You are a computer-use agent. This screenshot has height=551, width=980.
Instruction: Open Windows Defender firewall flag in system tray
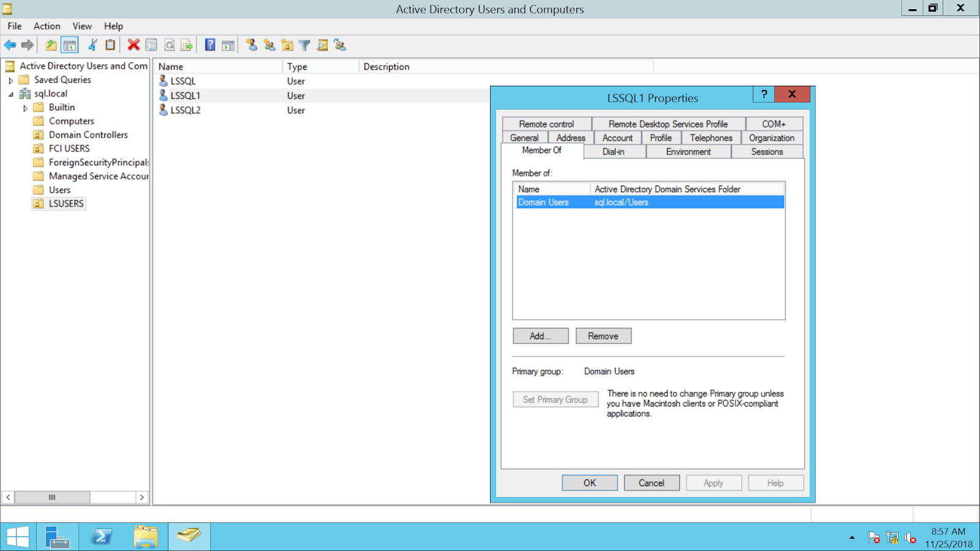(873, 537)
